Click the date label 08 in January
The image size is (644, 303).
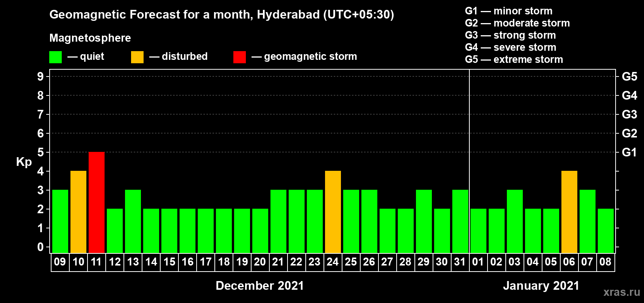click(x=605, y=262)
